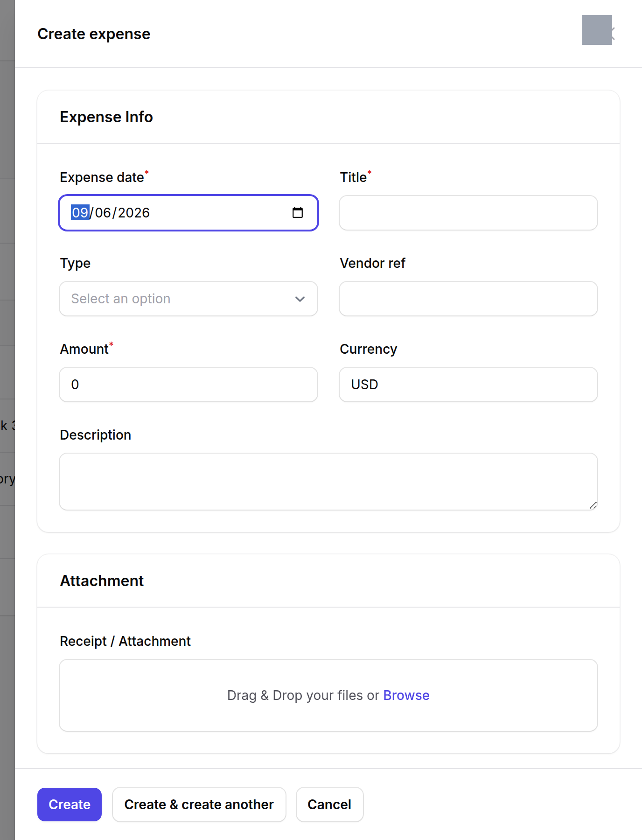The width and height of the screenshot is (642, 840).
Task: Click inside the Description text area
Action: [328, 482]
